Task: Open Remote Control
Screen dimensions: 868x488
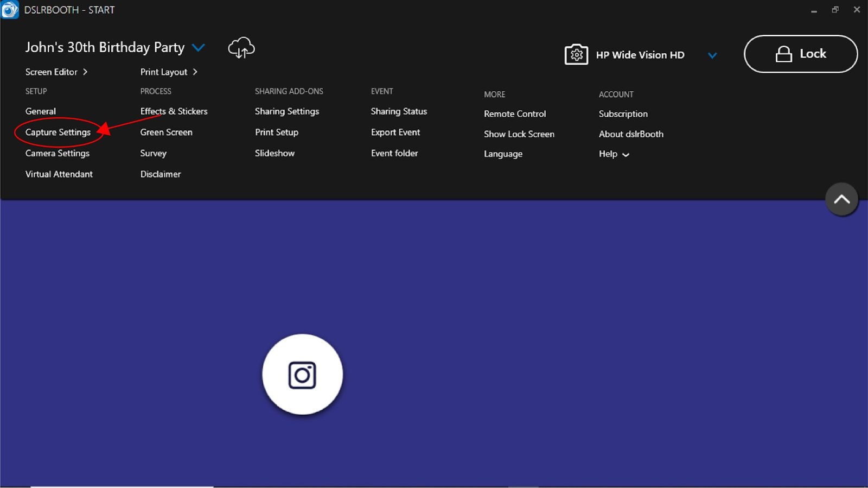Action: [515, 114]
